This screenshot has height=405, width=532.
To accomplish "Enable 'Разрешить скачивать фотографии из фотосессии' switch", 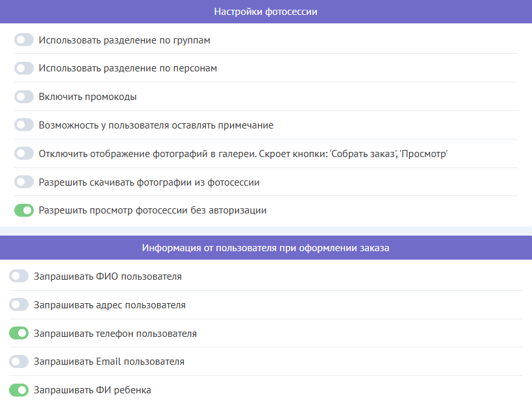I will click(24, 182).
